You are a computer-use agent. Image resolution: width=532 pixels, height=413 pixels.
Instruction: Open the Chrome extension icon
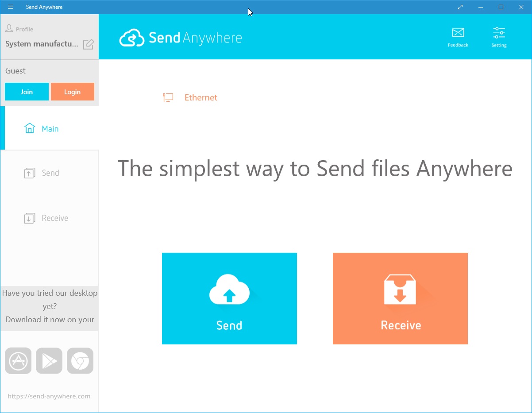(x=80, y=361)
